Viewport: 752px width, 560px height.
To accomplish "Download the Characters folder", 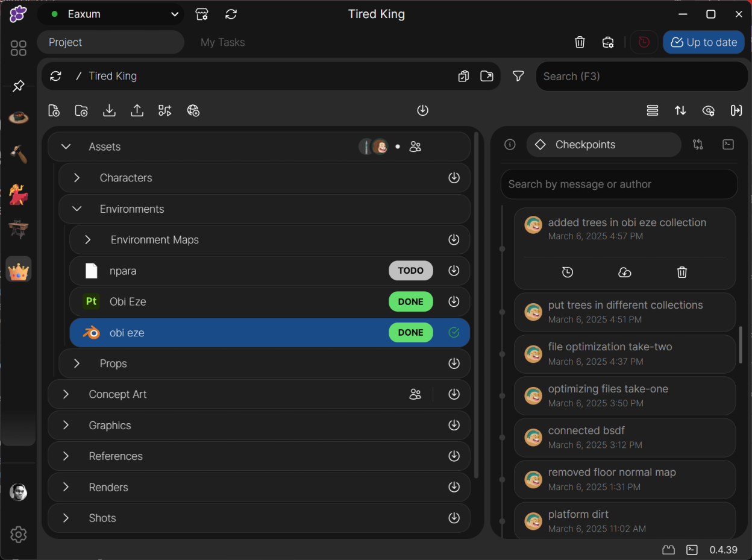I will pyautogui.click(x=454, y=178).
